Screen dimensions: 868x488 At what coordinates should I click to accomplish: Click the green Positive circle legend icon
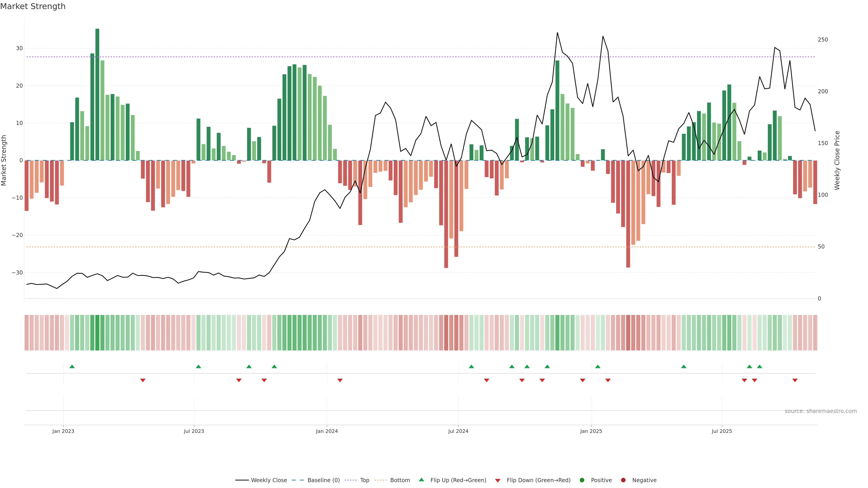click(x=582, y=480)
